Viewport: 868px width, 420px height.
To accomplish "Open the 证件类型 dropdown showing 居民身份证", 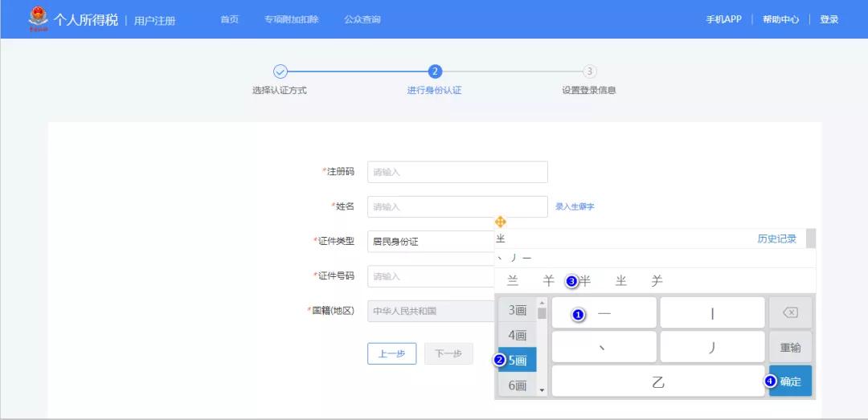I will click(431, 242).
